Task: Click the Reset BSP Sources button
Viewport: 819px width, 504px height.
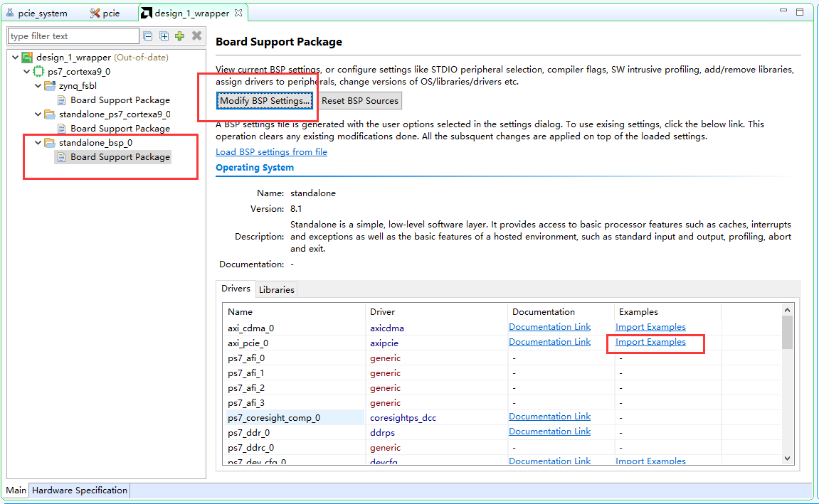Action: (360, 101)
